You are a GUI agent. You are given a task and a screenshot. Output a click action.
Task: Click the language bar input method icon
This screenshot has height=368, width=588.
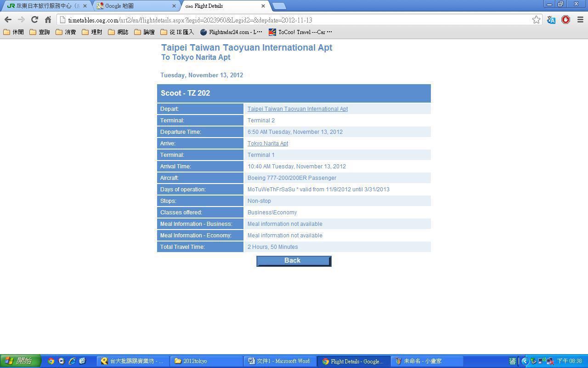coord(512,361)
